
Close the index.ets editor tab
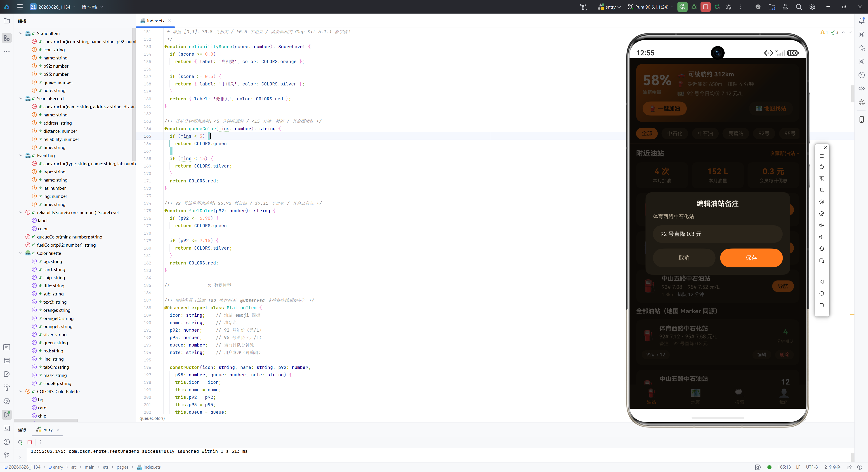pos(170,21)
